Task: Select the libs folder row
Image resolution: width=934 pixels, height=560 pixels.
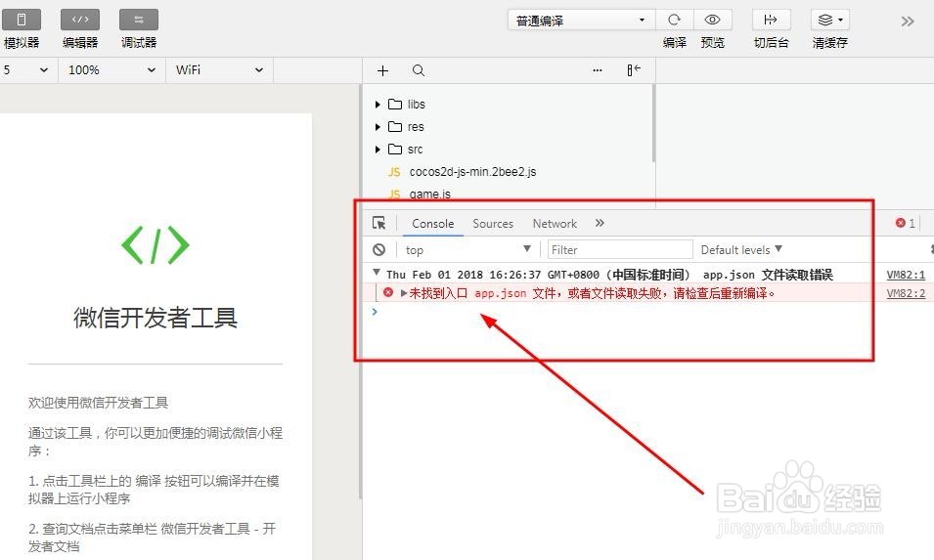Action: 508,105
